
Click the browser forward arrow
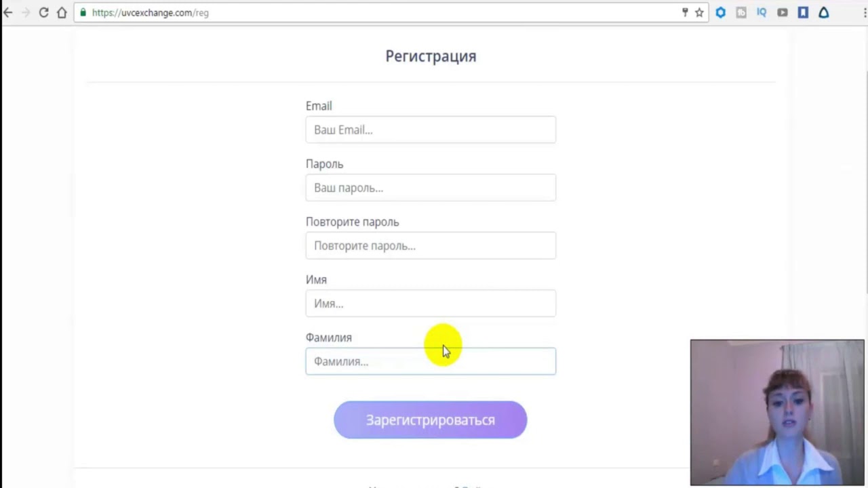click(26, 12)
